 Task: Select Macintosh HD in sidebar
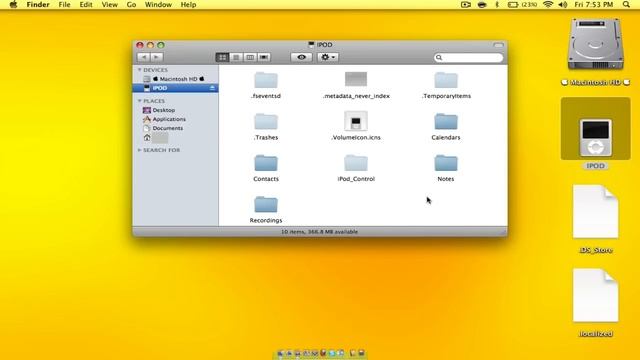coord(176,79)
